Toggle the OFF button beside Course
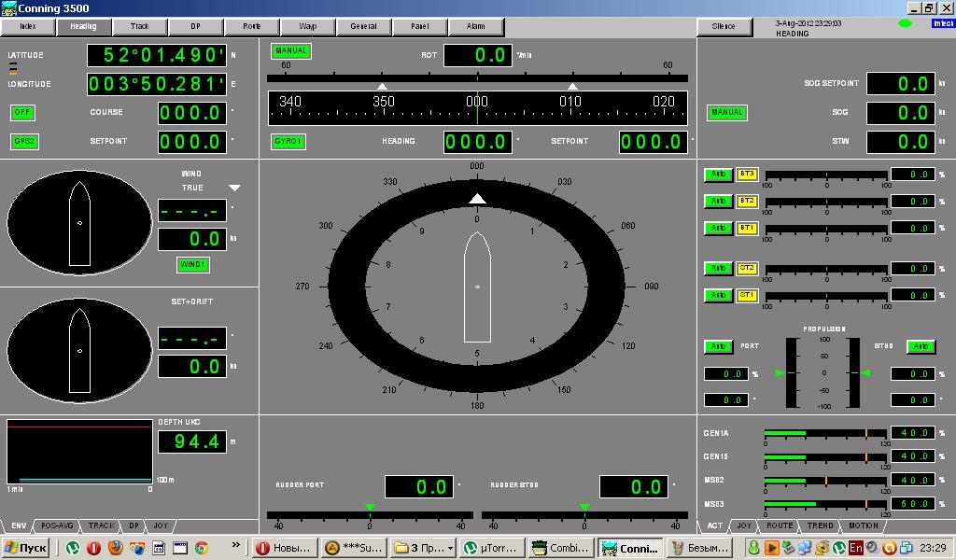This screenshot has width=956, height=560. [x=23, y=113]
